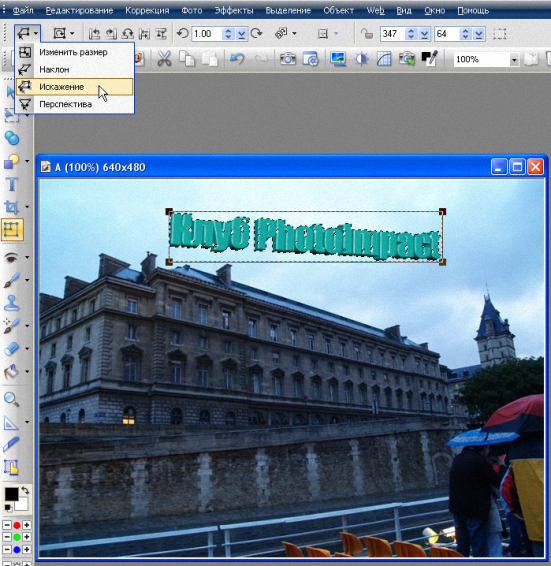Open the Эффекты menu
This screenshot has width=551, height=566.
pos(234,10)
